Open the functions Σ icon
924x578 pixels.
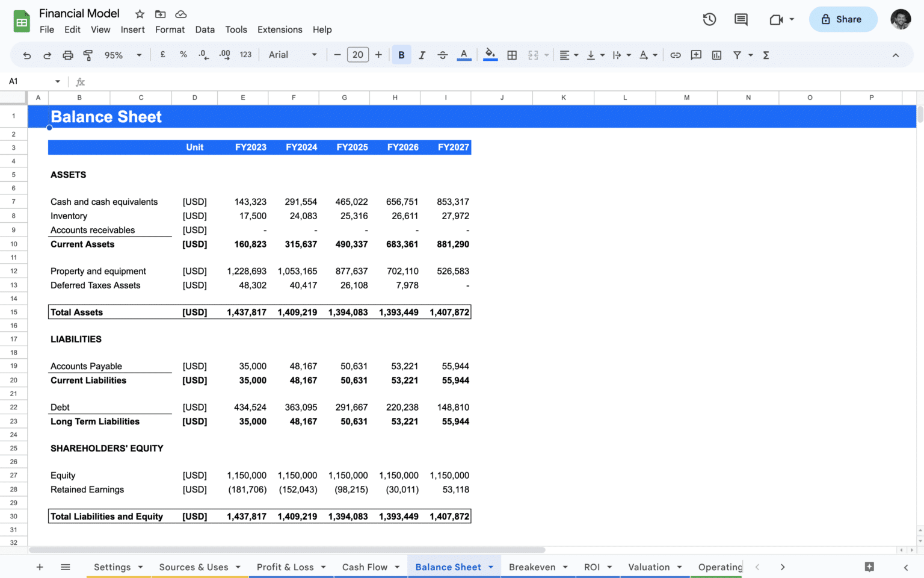(x=765, y=55)
